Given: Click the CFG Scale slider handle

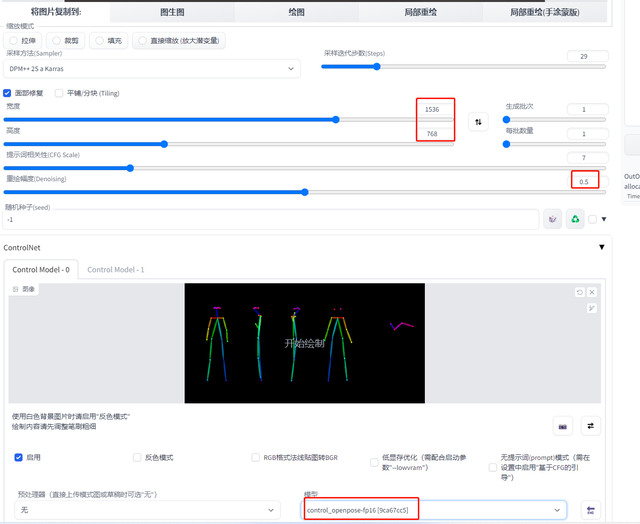Looking at the screenshot, I should [x=130, y=168].
